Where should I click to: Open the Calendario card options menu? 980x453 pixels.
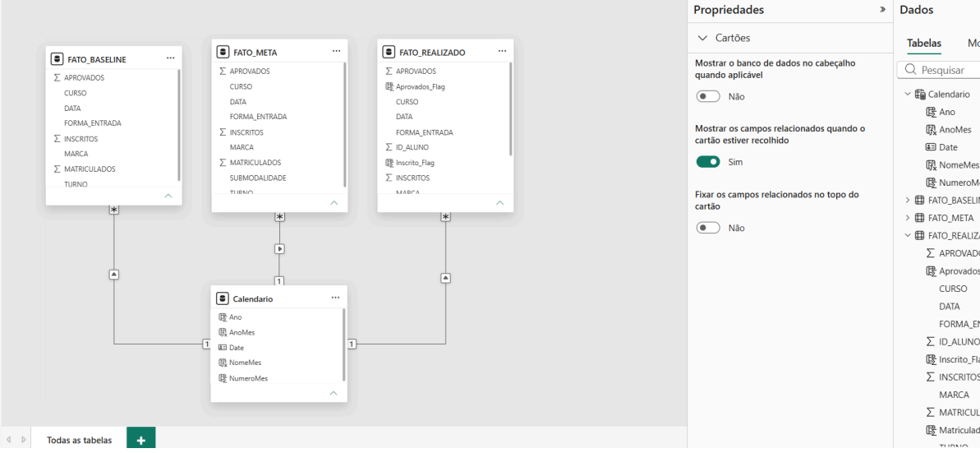click(x=336, y=298)
